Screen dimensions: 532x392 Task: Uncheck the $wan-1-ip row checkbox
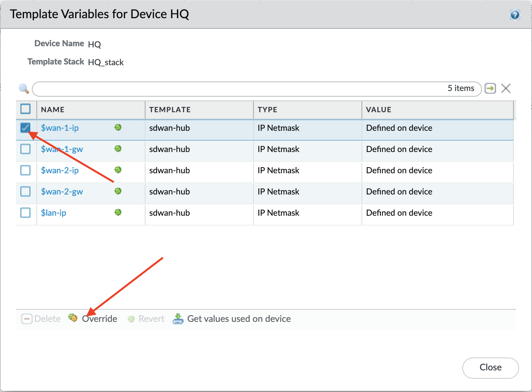(25, 128)
